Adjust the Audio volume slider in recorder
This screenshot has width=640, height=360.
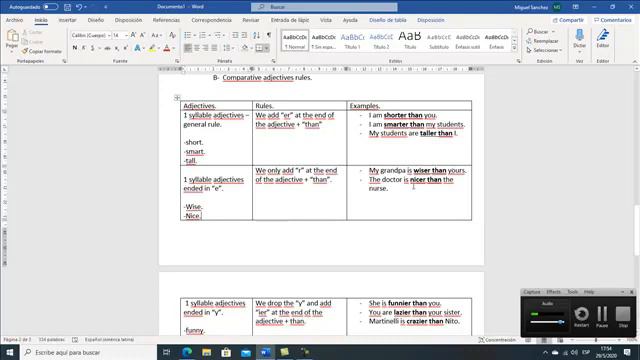click(x=547, y=322)
